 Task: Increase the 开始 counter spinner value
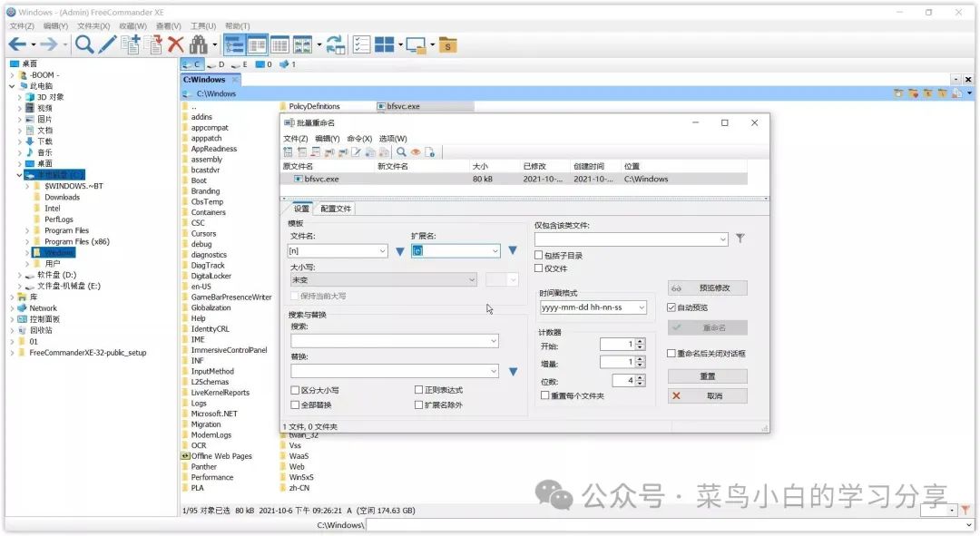[640, 341]
